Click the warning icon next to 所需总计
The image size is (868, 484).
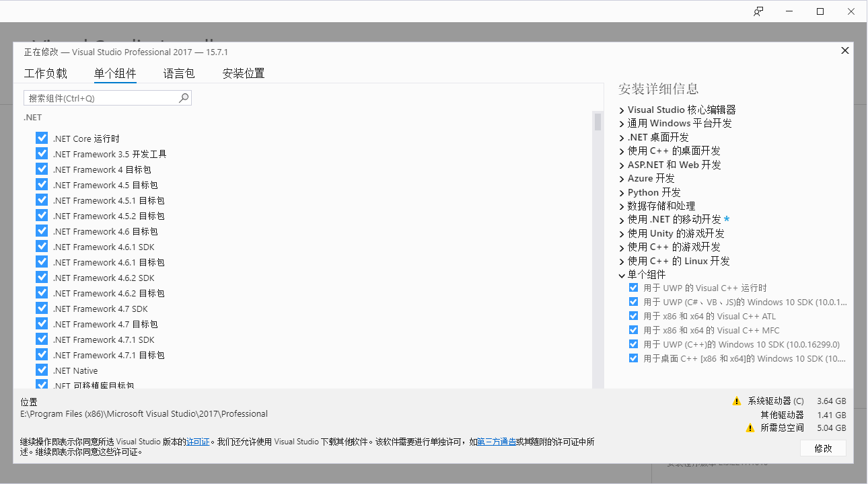click(750, 428)
